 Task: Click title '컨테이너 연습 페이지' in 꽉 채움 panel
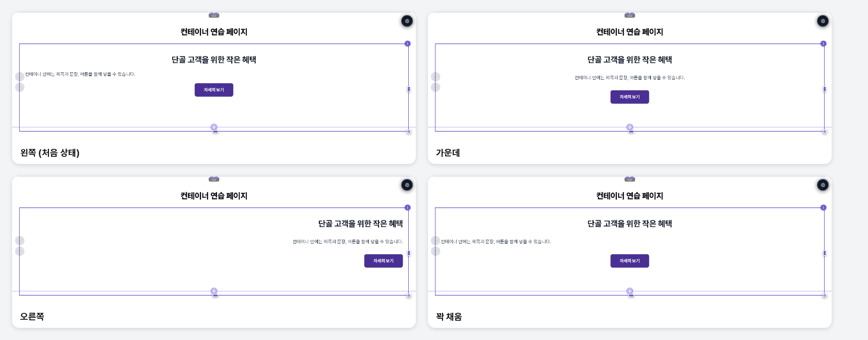630,196
